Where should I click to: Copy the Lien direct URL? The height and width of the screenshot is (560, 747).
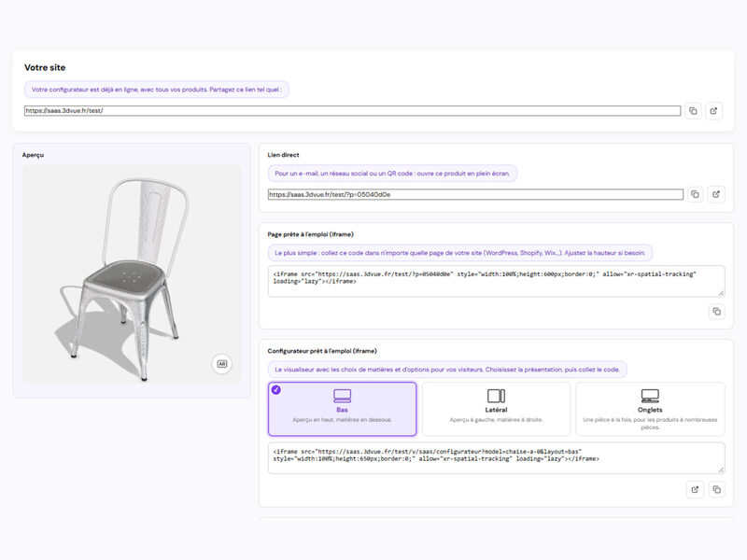[x=695, y=194]
